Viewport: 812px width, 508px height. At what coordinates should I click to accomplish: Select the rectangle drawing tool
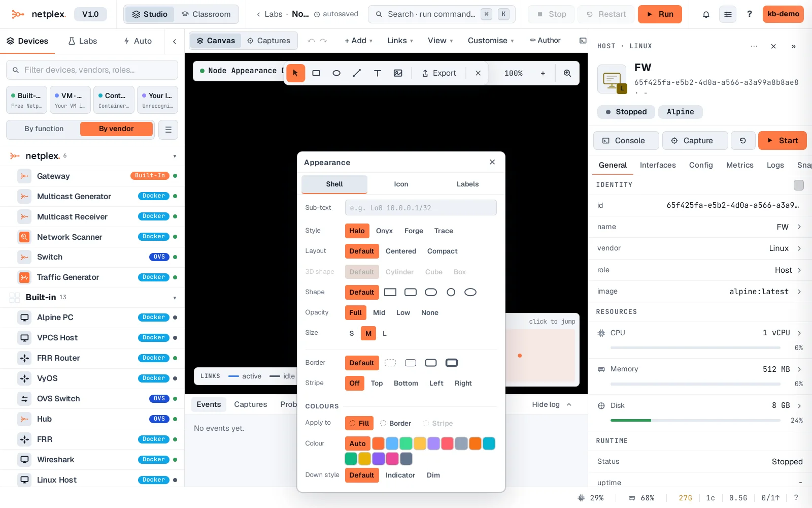pos(316,73)
